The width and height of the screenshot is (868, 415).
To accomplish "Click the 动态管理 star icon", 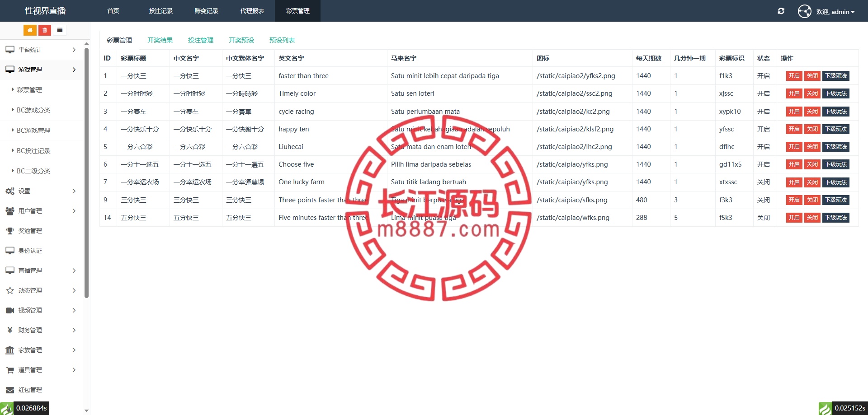I will click(x=10, y=290).
